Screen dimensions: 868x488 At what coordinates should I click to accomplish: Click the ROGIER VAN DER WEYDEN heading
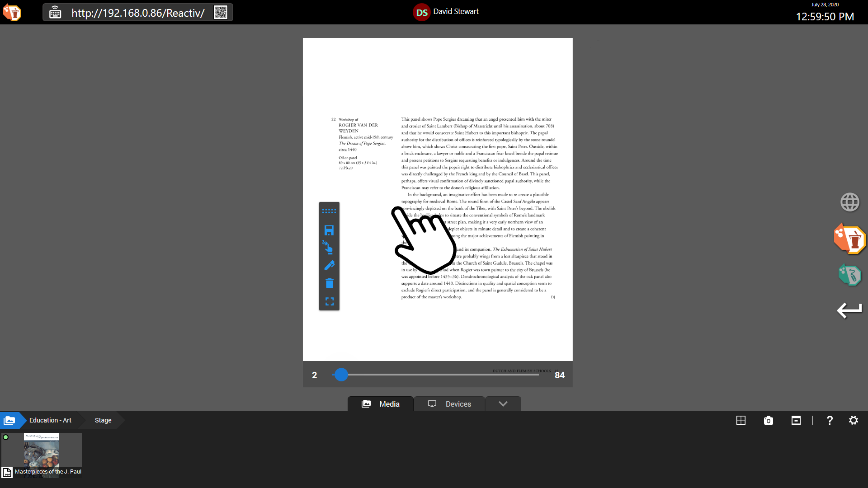(358, 128)
